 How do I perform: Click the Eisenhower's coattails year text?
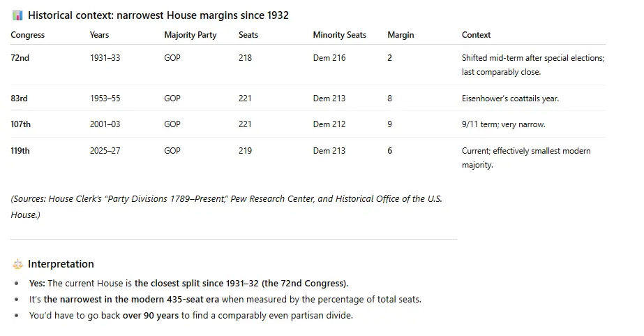click(x=510, y=98)
